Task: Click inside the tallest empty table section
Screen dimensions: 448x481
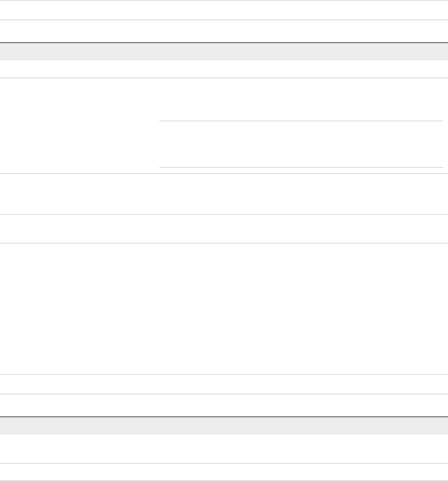Action: tap(224, 308)
